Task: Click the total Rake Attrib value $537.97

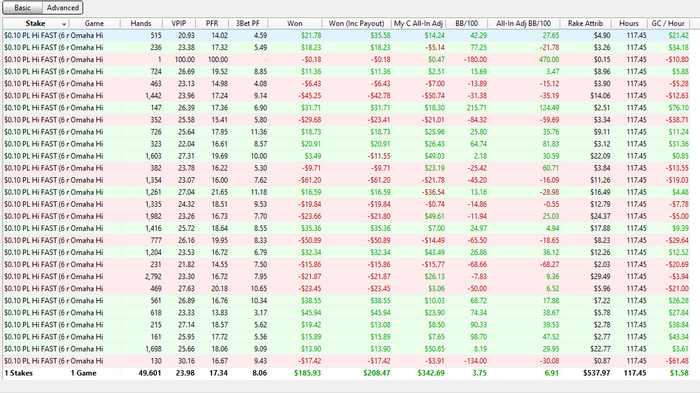Action: pyautogui.click(x=597, y=373)
